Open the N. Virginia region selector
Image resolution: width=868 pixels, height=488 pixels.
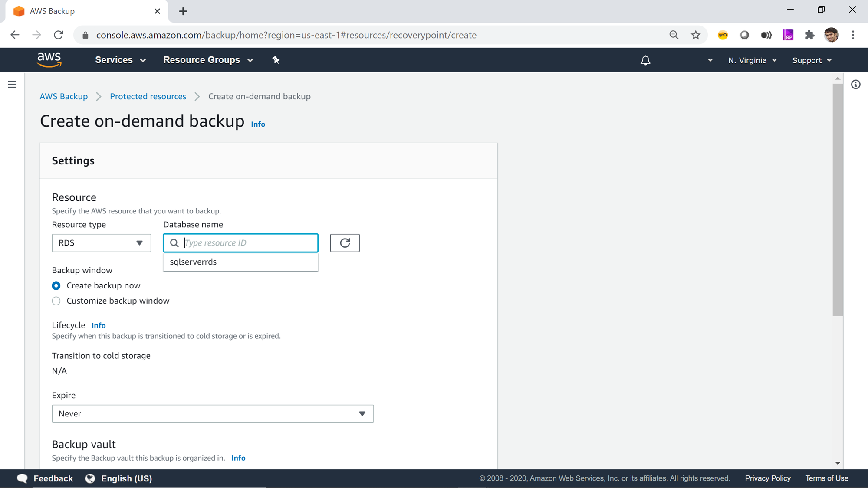(752, 60)
